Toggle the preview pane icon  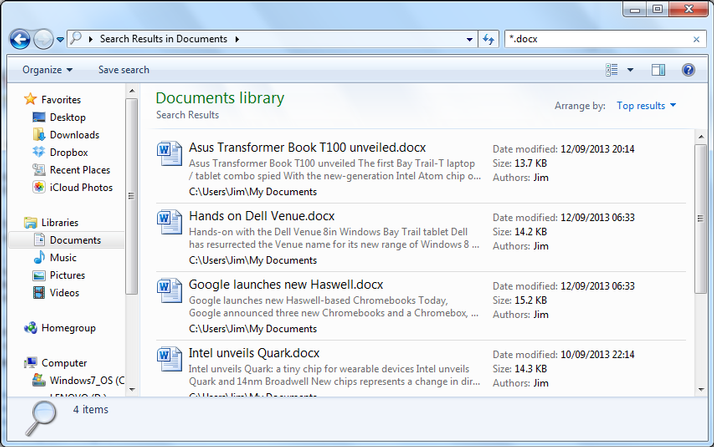pyautogui.click(x=658, y=70)
